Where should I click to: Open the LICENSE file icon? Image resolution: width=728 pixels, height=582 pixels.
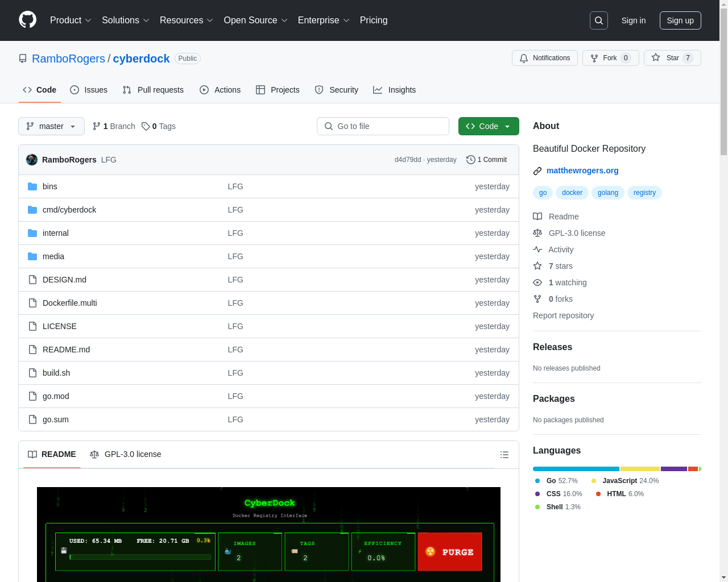(x=32, y=326)
